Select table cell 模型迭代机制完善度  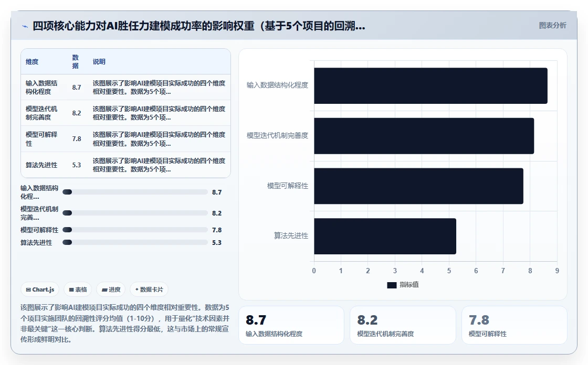point(41,113)
